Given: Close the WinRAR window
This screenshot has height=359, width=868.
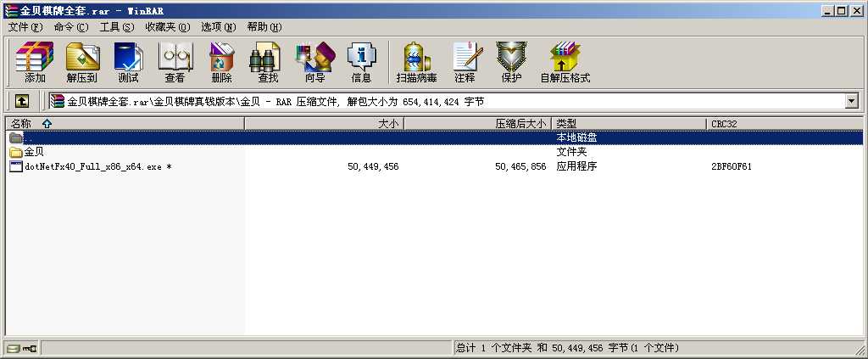Looking at the screenshot, I should tap(856, 10).
